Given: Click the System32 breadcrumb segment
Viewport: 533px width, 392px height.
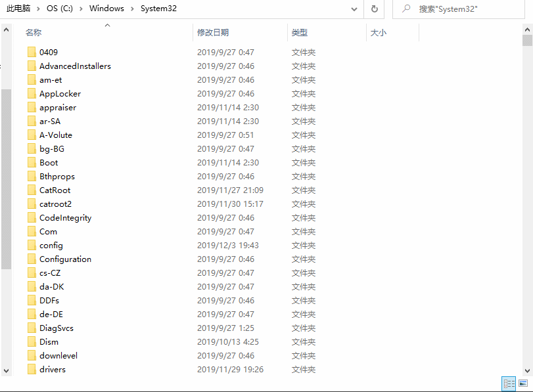Looking at the screenshot, I should pyautogui.click(x=159, y=9).
